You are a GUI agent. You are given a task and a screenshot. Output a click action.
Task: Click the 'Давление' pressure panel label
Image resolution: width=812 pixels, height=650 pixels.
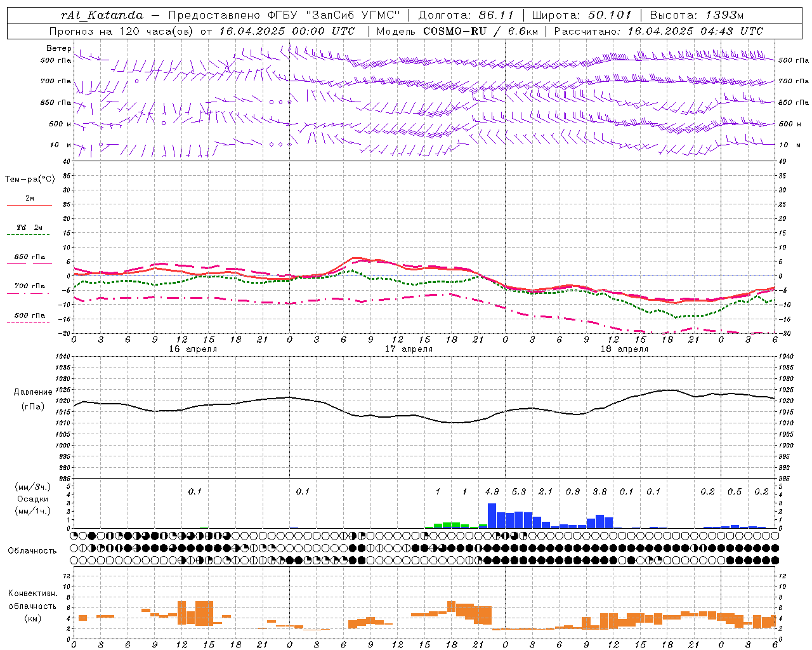pos(33,392)
